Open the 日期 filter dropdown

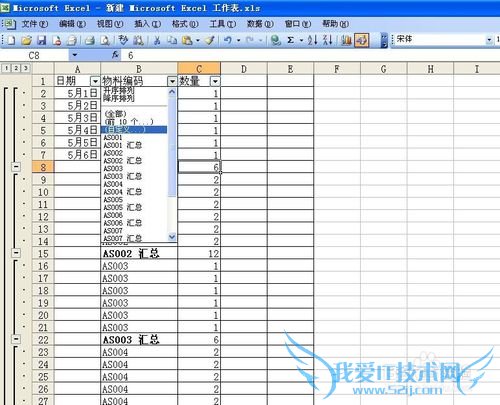coord(95,81)
